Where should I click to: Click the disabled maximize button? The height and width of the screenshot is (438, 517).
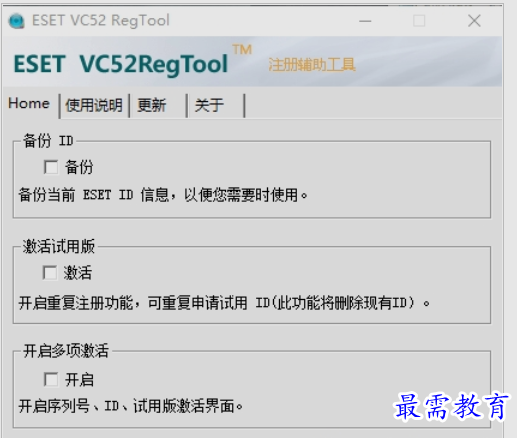[x=419, y=21]
